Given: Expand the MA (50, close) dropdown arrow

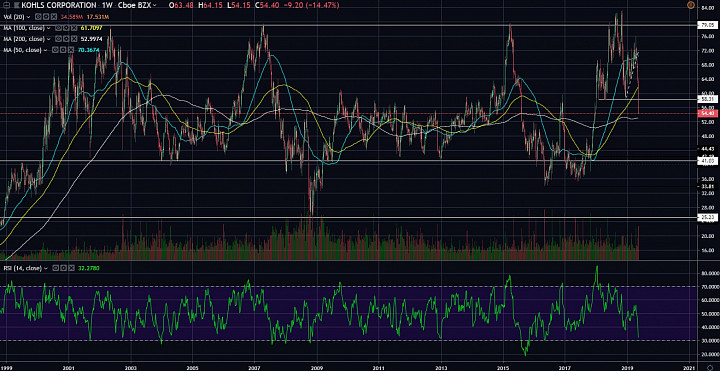Looking at the screenshot, I should [45, 50].
